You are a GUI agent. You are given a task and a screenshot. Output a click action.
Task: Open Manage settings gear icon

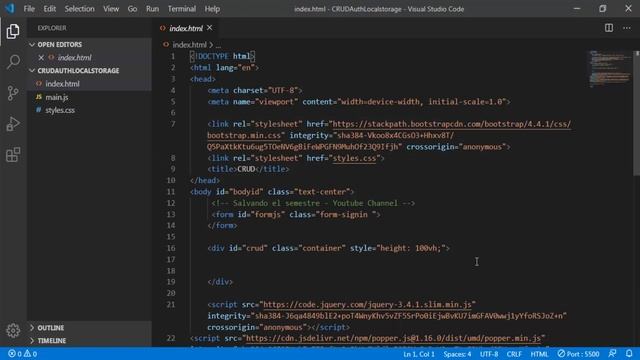13,330
